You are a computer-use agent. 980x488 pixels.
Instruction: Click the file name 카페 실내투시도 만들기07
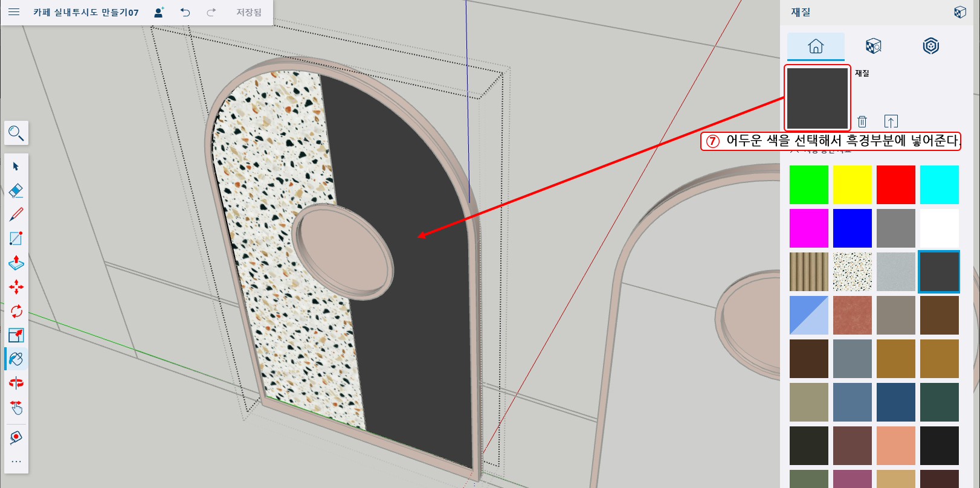(86, 12)
